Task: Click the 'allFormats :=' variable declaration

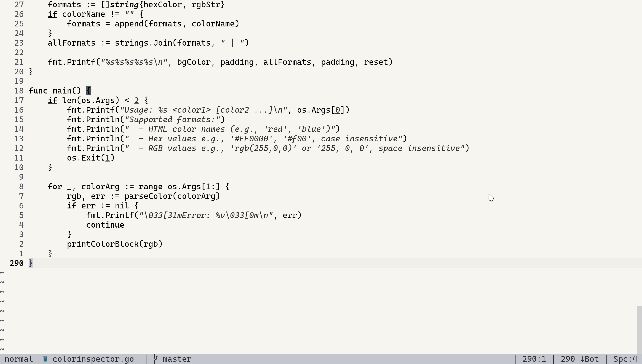Action: coord(79,43)
